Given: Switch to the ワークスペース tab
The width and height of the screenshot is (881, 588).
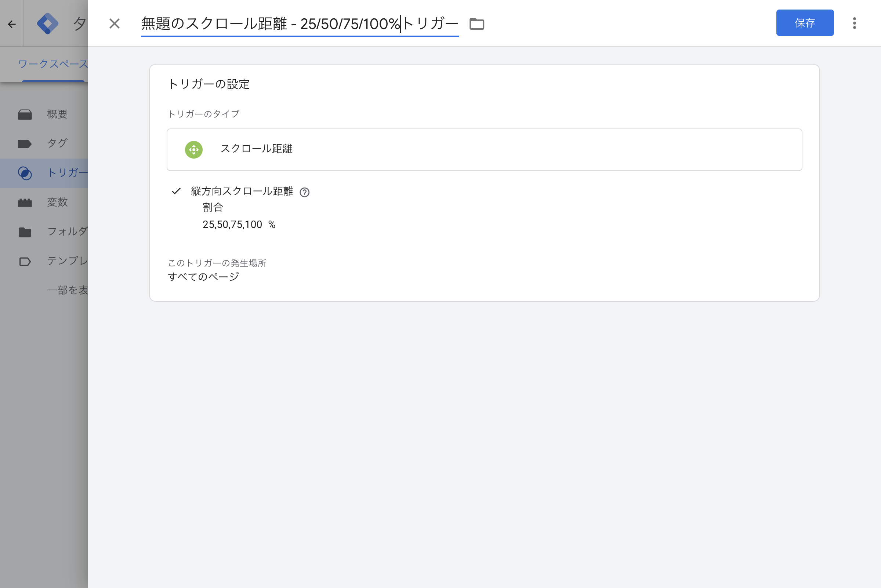Looking at the screenshot, I should coord(53,64).
